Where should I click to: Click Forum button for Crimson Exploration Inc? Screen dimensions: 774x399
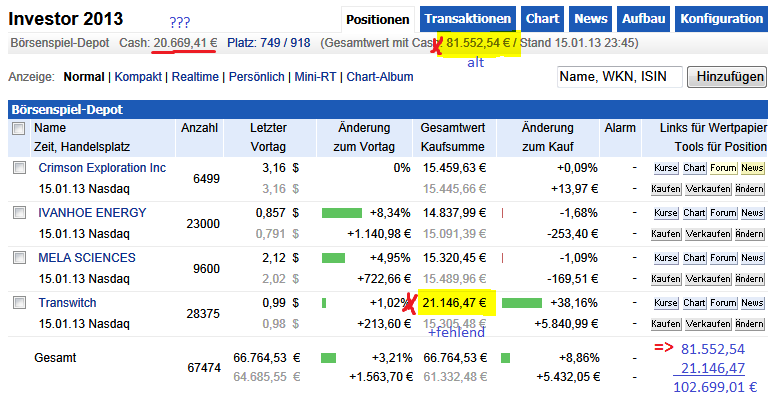pos(723,168)
